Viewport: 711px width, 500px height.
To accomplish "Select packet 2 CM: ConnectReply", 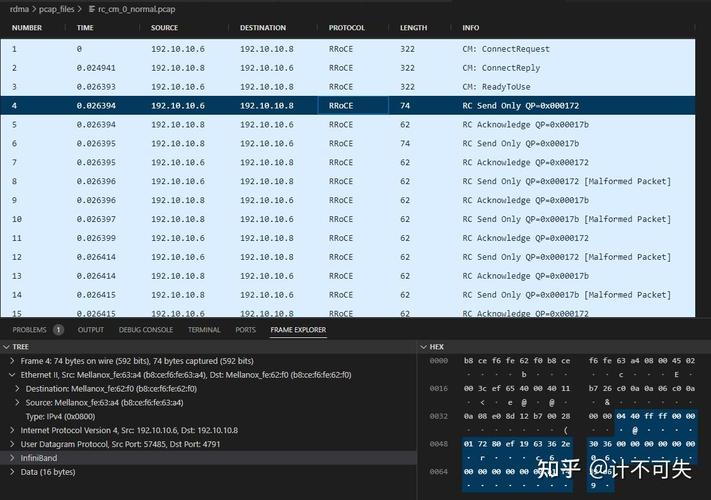I will coord(348,68).
